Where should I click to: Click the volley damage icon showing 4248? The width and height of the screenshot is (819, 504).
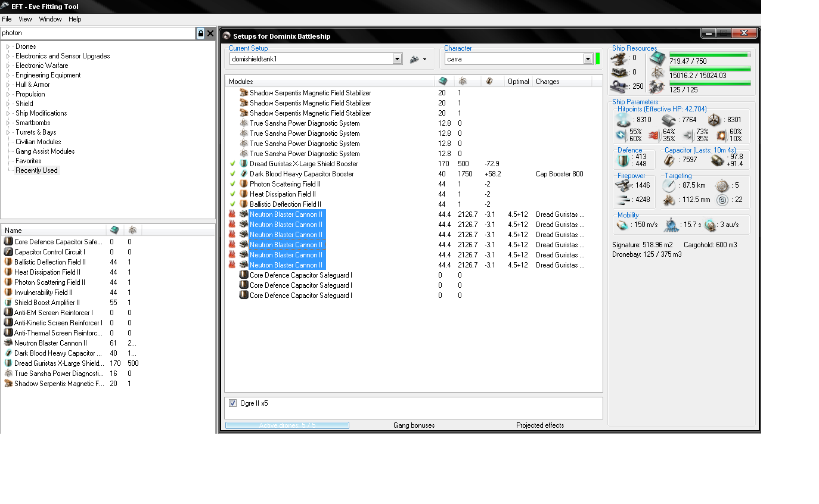point(623,200)
